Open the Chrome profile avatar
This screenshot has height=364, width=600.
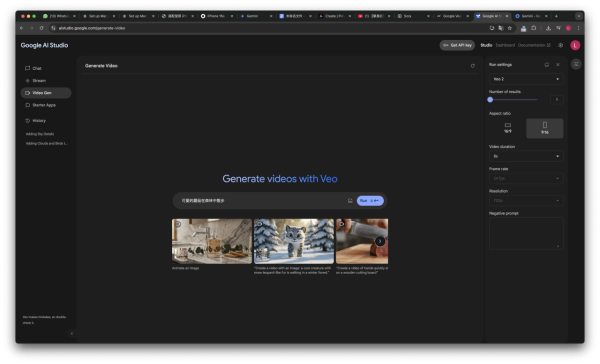tap(569, 28)
